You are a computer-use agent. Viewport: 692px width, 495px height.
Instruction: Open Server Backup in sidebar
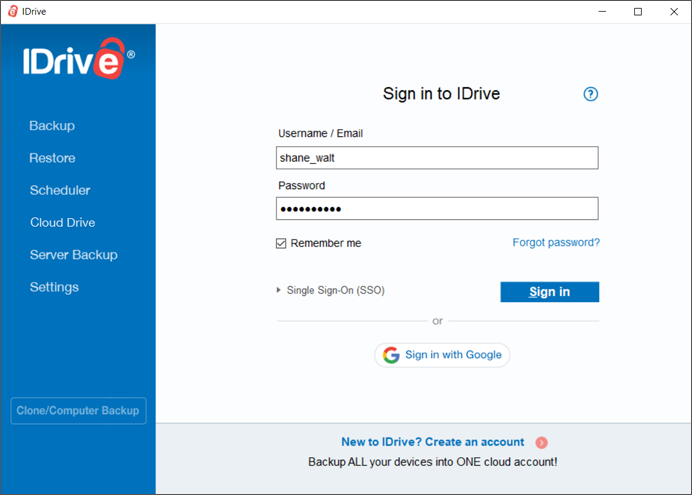pyautogui.click(x=74, y=255)
